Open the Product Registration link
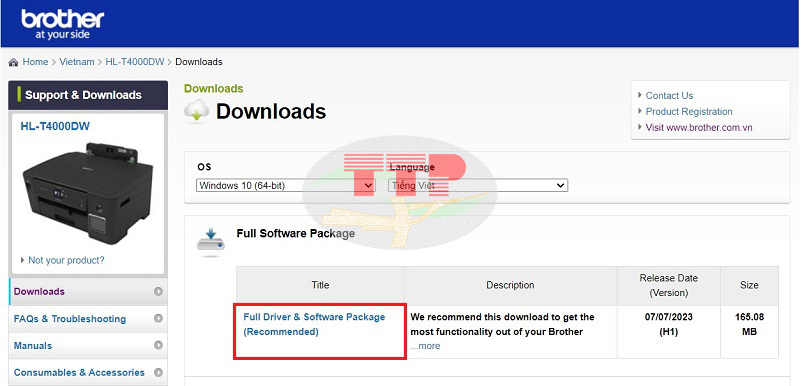Image resolution: width=800 pixels, height=386 pixels. pyautogui.click(x=689, y=112)
